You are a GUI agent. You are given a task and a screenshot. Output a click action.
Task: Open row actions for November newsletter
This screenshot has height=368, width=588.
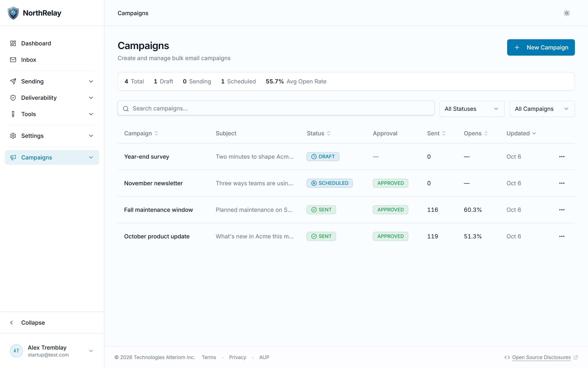coord(562,183)
